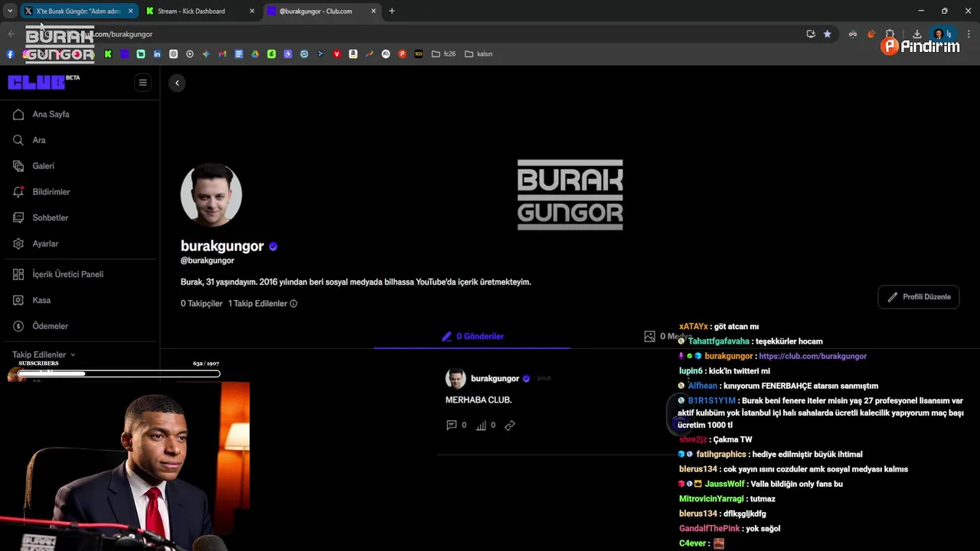Close the Stream - Kick Dashboard tab
The height and width of the screenshot is (551, 980).
pos(252,11)
